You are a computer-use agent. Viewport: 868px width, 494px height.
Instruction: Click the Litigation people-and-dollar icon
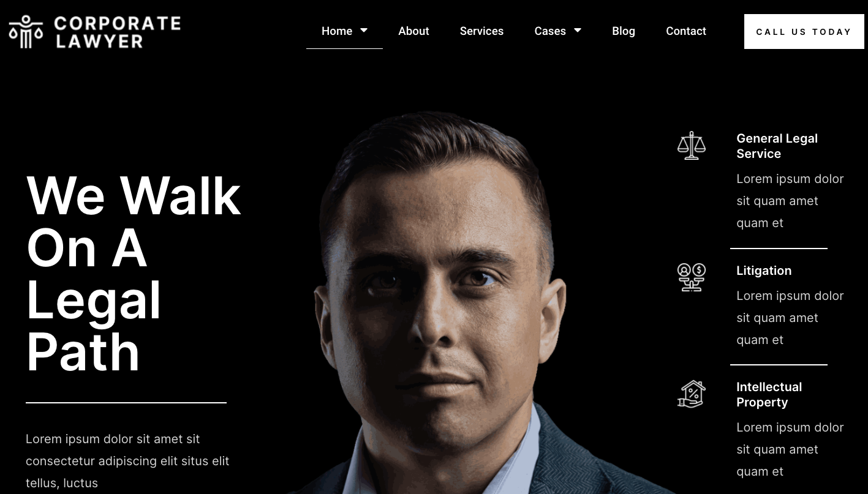click(x=692, y=277)
